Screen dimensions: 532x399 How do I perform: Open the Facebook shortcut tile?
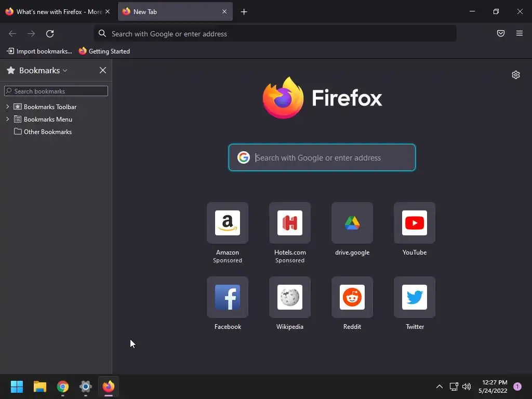(x=228, y=297)
